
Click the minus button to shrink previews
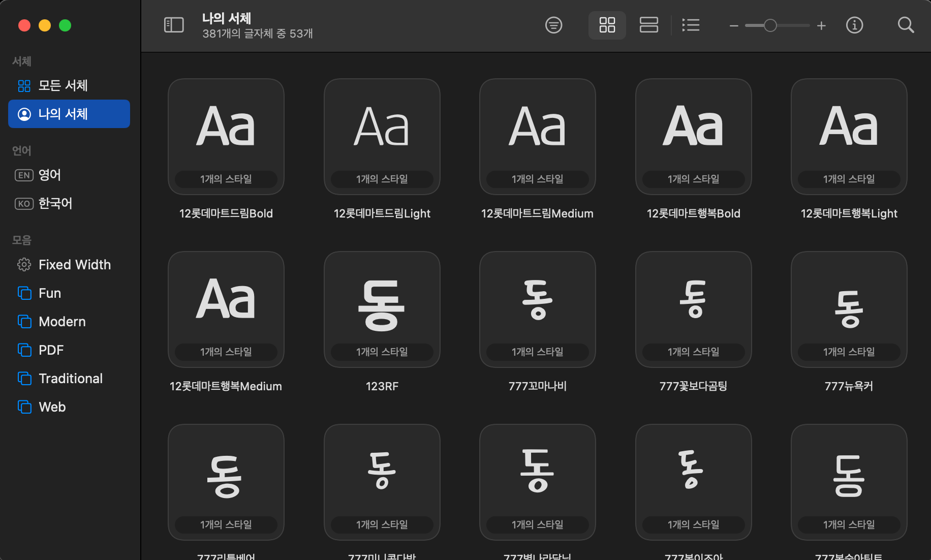733,25
